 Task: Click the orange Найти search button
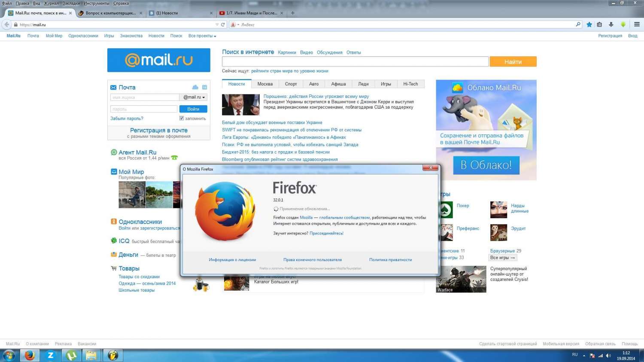point(513,62)
